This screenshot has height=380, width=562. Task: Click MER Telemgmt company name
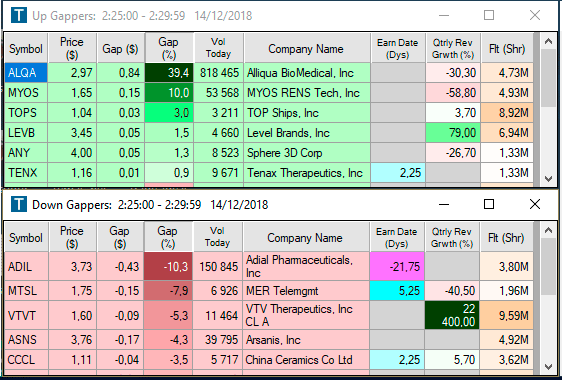click(306, 291)
